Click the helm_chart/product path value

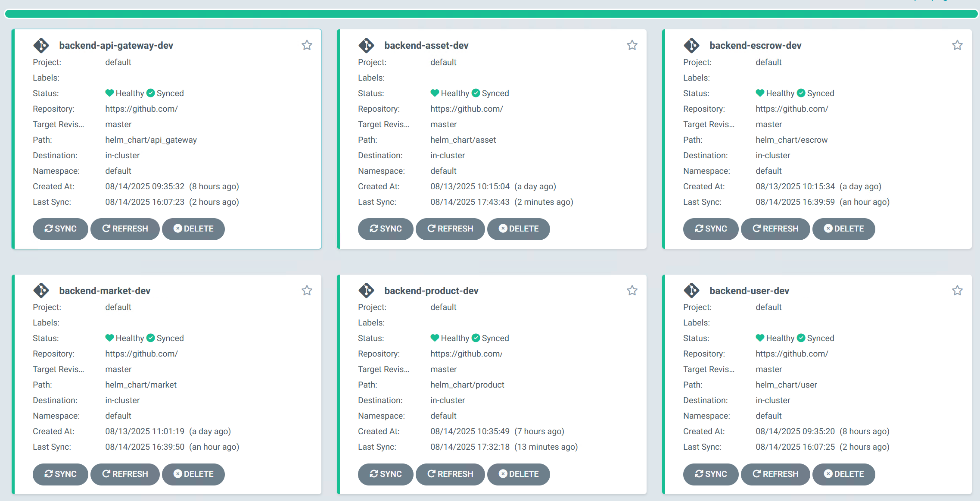[x=467, y=385]
